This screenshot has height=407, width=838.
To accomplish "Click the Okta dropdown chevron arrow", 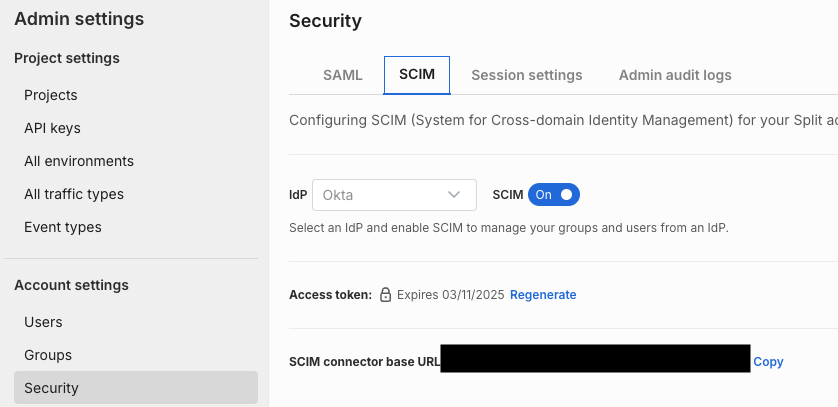I will [x=455, y=195].
